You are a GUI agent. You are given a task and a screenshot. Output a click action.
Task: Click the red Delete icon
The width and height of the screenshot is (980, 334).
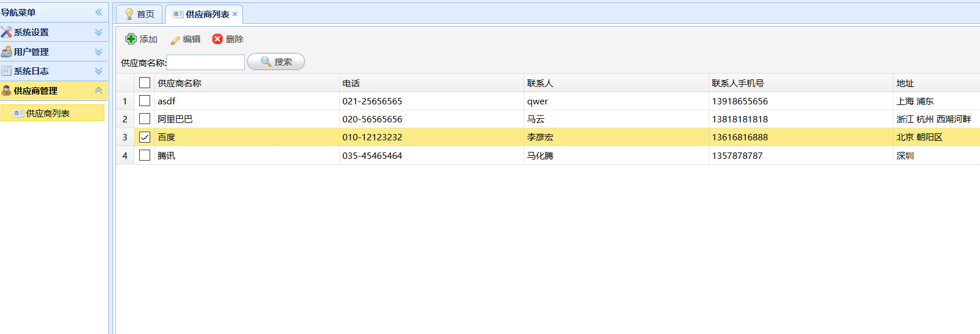coord(217,39)
